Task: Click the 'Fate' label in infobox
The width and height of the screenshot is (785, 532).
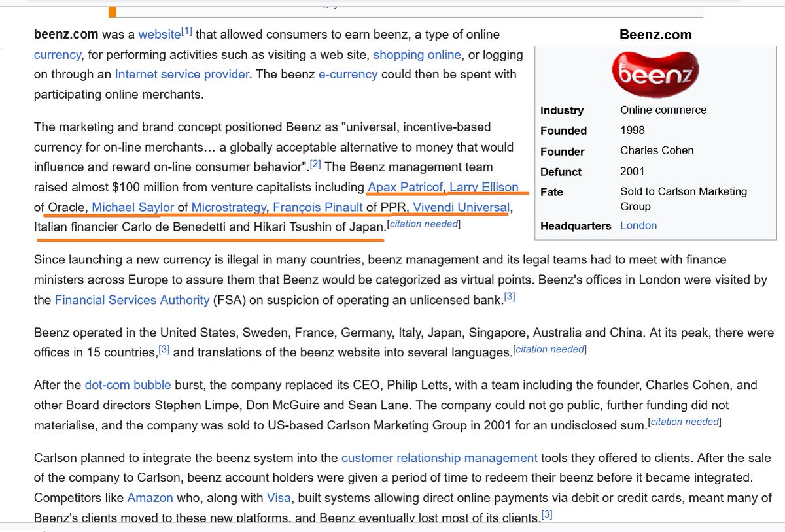Action: click(551, 192)
